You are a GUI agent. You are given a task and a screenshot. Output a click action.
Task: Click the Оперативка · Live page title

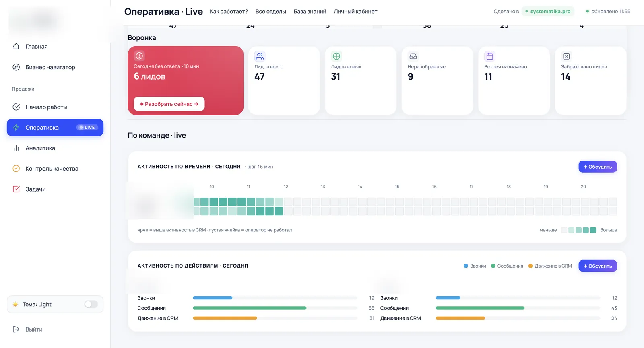pyautogui.click(x=163, y=12)
